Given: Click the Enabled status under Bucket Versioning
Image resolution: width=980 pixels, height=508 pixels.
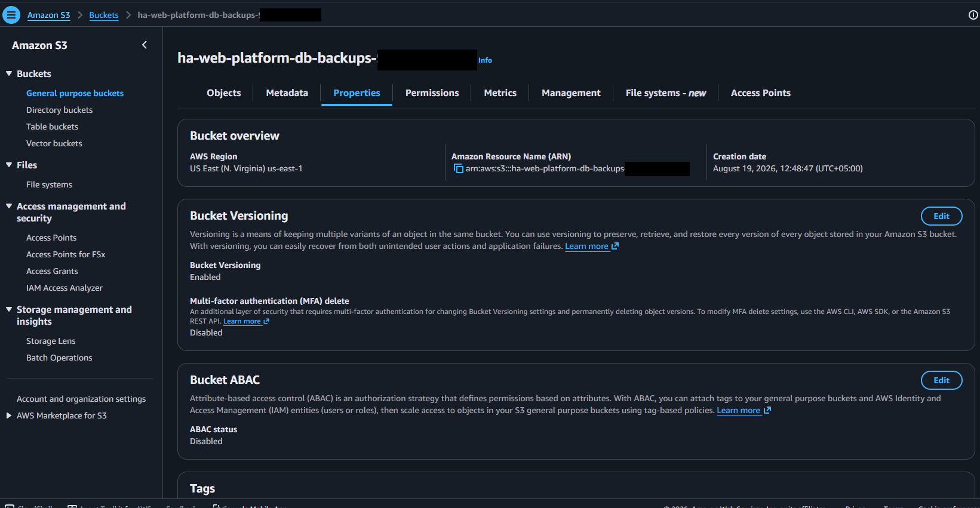Looking at the screenshot, I should 205,277.
